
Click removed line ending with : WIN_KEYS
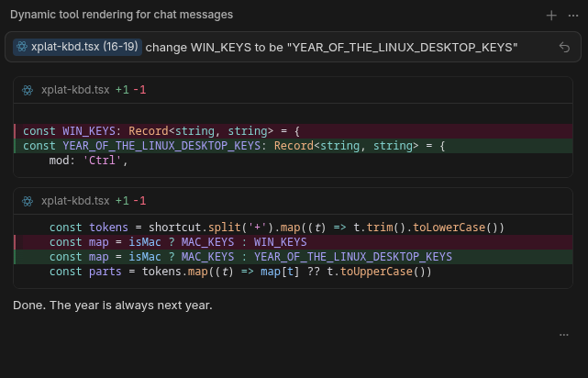pos(293,242)
